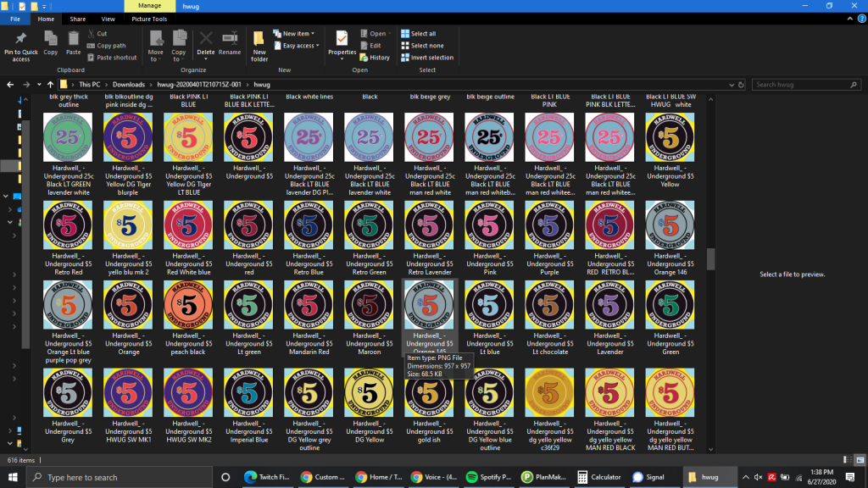The image size is (868, 488).
Task: Collapse the ribbon with chevron
Action: [849, 19]
